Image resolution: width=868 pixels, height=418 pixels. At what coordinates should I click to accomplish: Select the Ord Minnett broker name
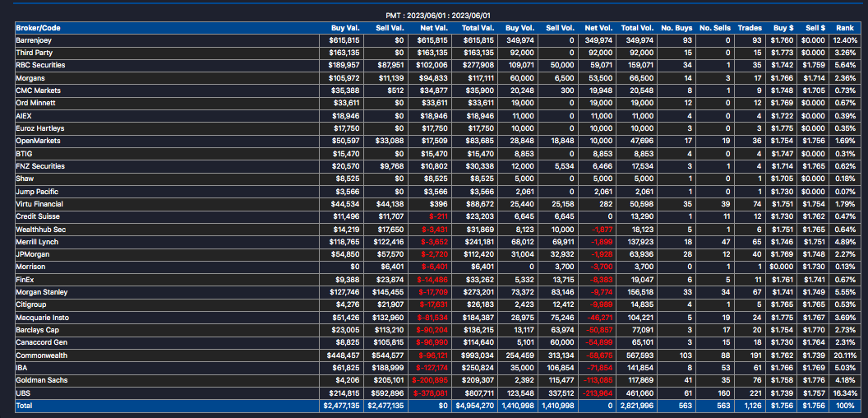pos(35,103)
